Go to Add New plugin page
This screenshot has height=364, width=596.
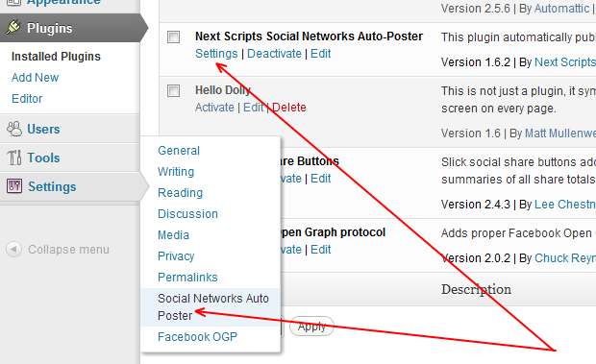[35, 78]
